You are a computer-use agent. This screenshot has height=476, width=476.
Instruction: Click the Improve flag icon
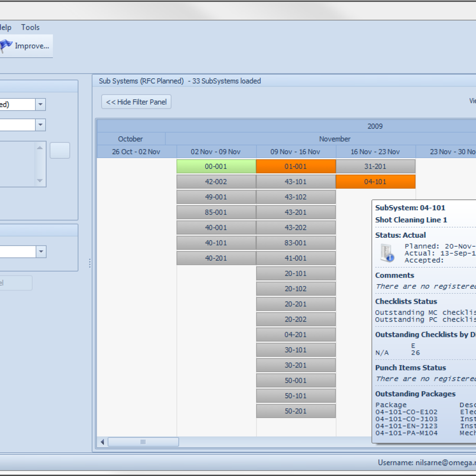pos(6,46)
